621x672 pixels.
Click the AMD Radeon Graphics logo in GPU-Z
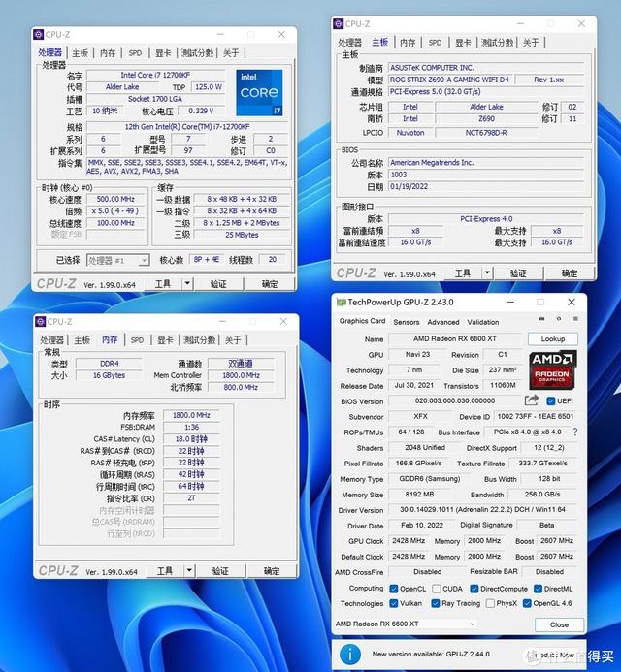tap(553, 370)
